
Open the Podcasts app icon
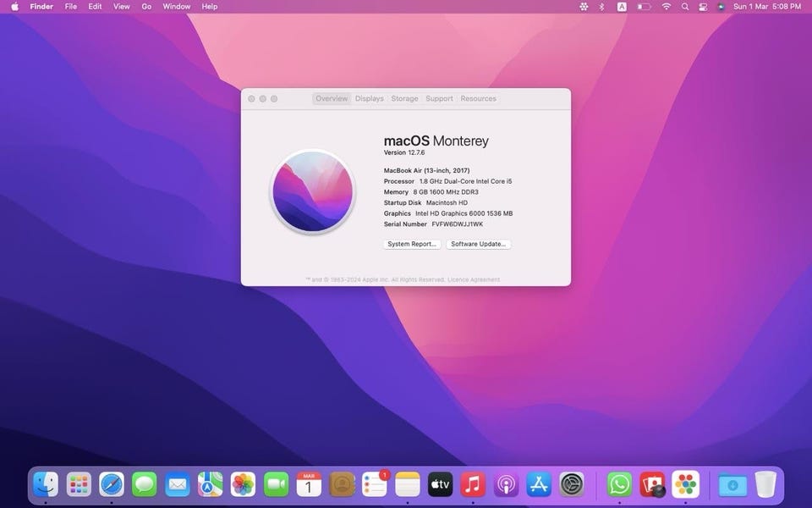point(506,484)
